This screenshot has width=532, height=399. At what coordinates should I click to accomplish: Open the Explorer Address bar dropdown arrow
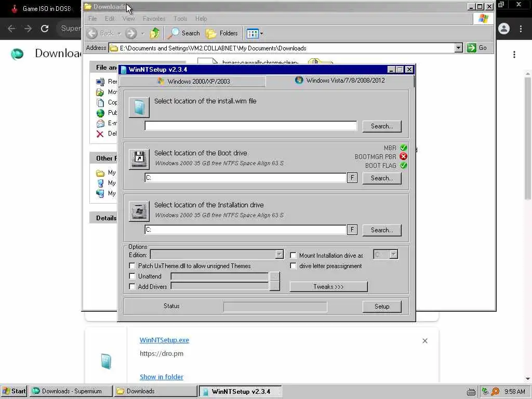point(459,48)
